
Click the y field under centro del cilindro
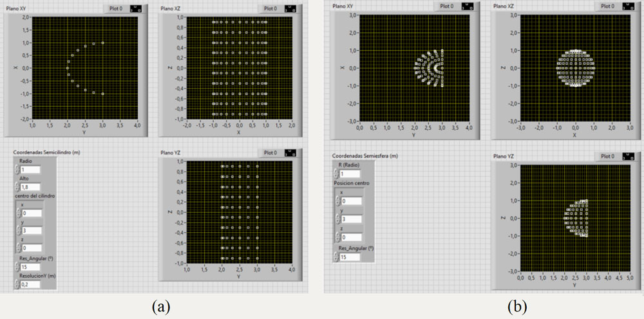[30, 230]
